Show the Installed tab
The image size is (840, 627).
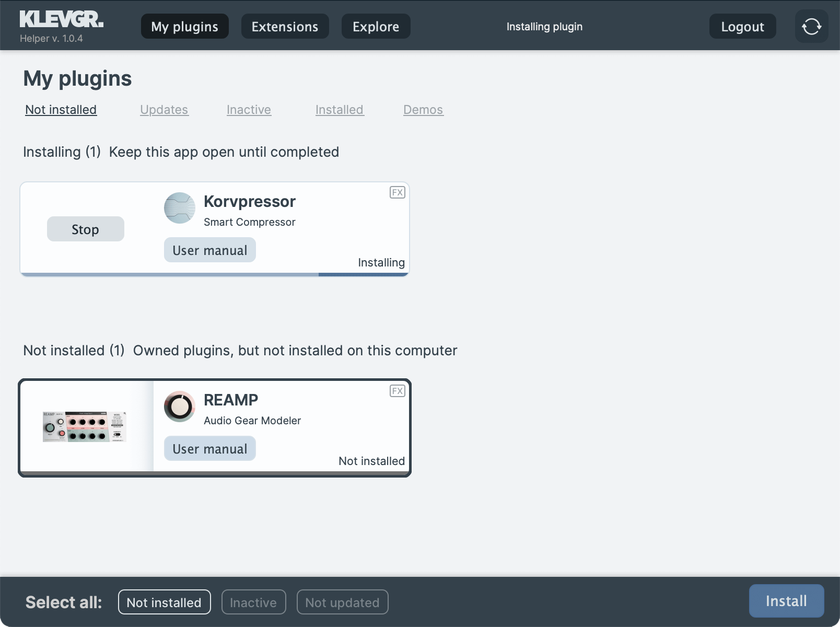coord(340,110)
